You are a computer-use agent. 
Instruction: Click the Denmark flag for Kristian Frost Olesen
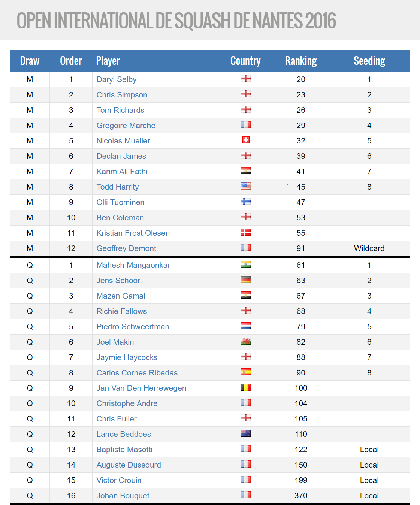pos(246,232)
